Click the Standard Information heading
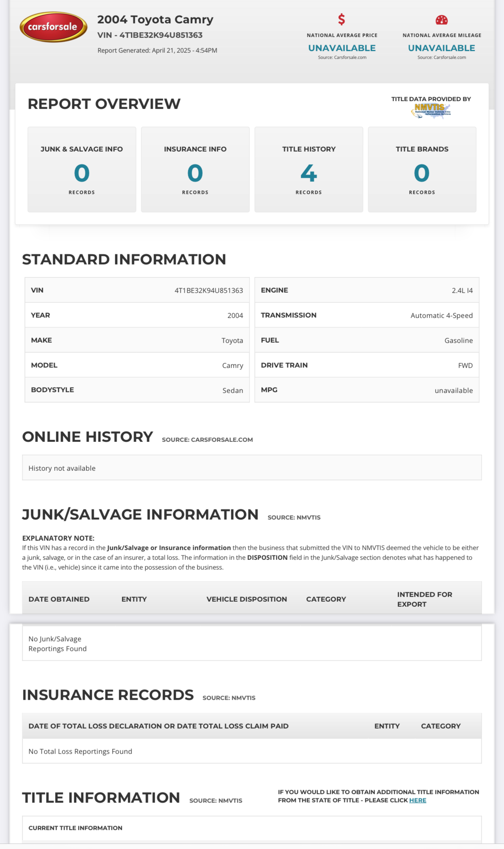The image size is (504, 849). (124, 259)
